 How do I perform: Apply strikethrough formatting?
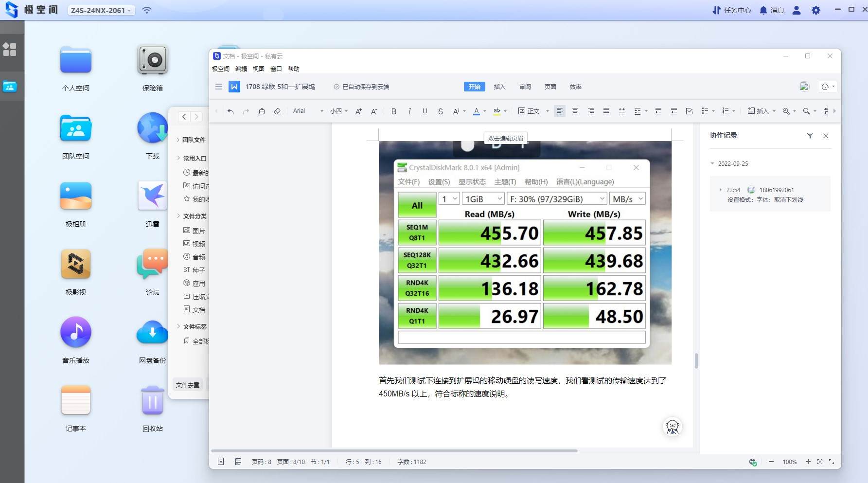pyautogui.click(x=441, y=111)
